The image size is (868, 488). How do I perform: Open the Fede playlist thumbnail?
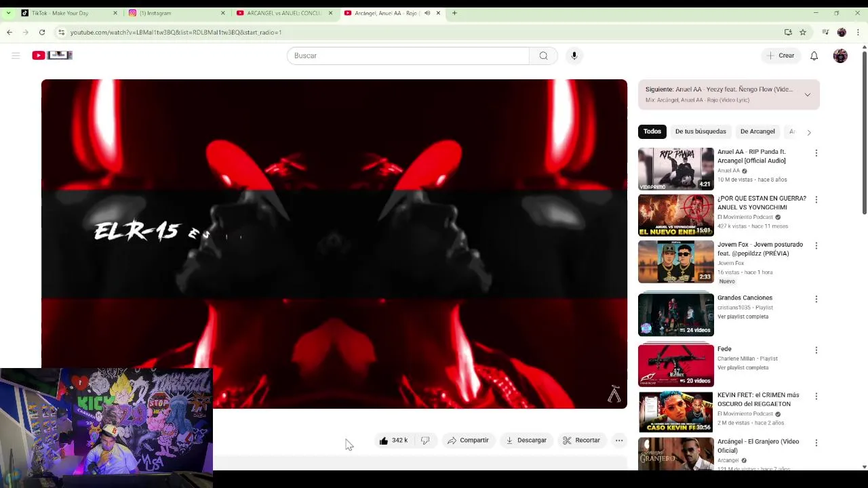point(676,365)
